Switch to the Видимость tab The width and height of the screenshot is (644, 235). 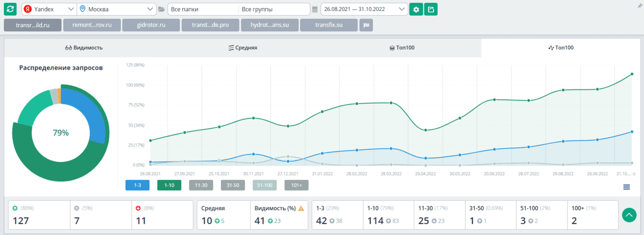click(84, 48)
